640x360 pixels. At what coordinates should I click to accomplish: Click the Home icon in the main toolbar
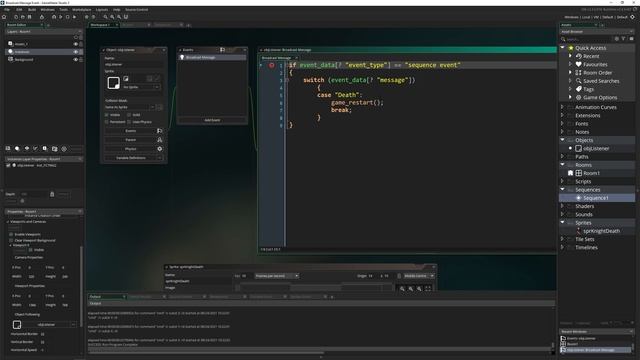(x=4, y=17)
